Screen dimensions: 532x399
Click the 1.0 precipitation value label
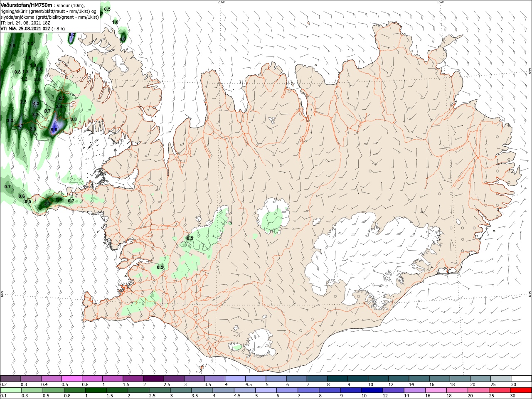116,22
